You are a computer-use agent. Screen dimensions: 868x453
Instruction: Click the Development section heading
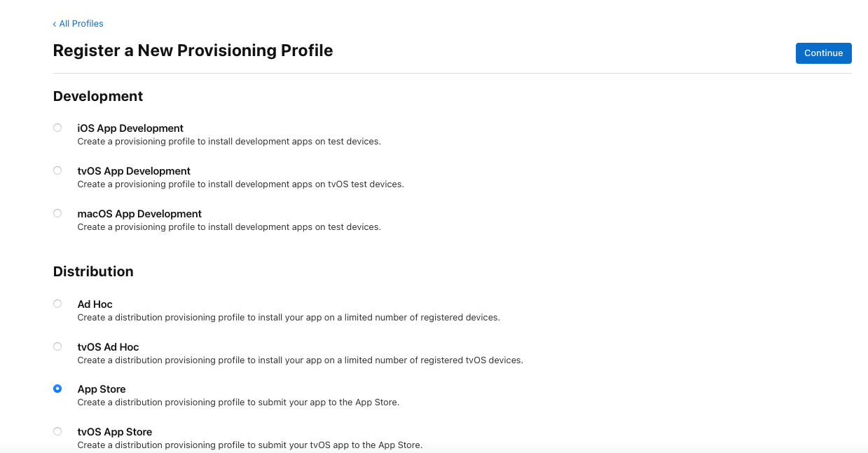98,96
